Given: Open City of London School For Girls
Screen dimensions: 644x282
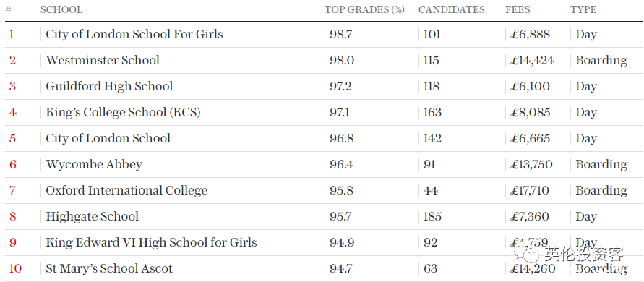Looking at the screenshot, I should click(x=134, y=34).
